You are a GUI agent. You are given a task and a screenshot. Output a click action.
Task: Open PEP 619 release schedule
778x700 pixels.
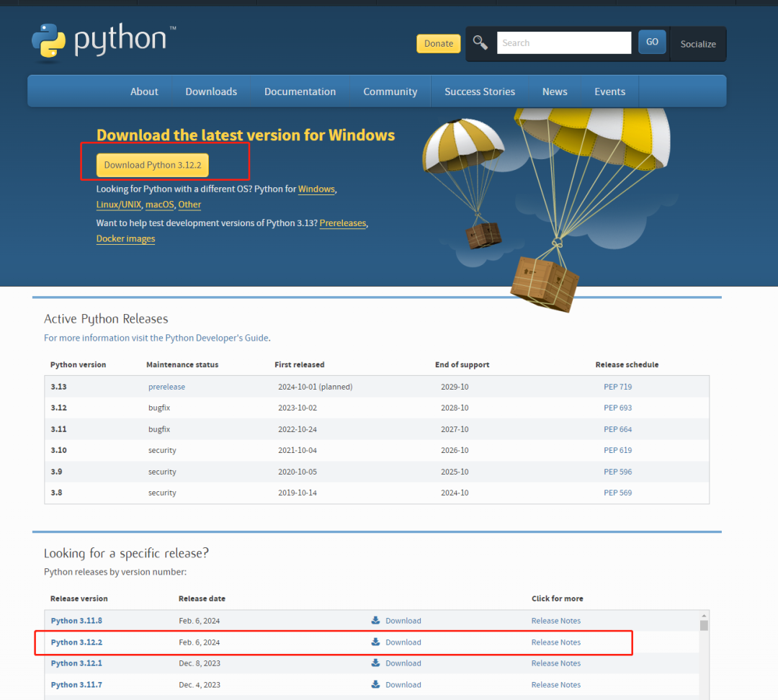[617, 450]
